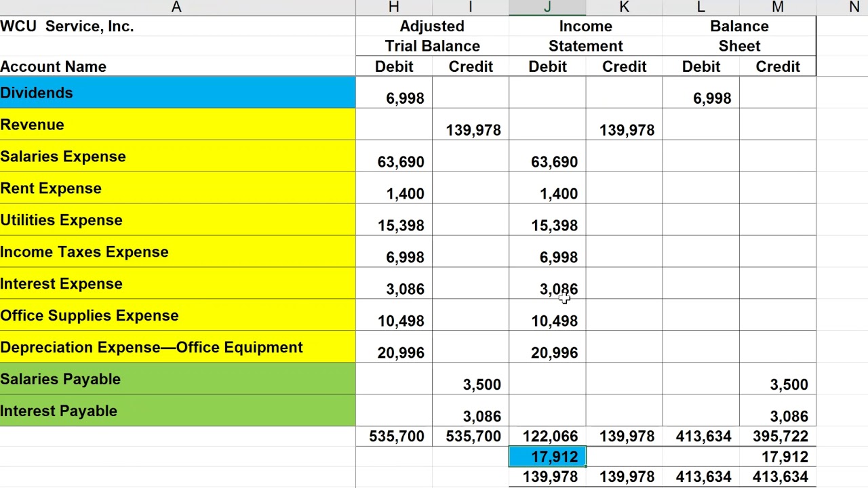The height and width of the screenshot is (488, 868).
Task: Click 17,912 in Balance Sheet Credit column
Action: (777, 457)
